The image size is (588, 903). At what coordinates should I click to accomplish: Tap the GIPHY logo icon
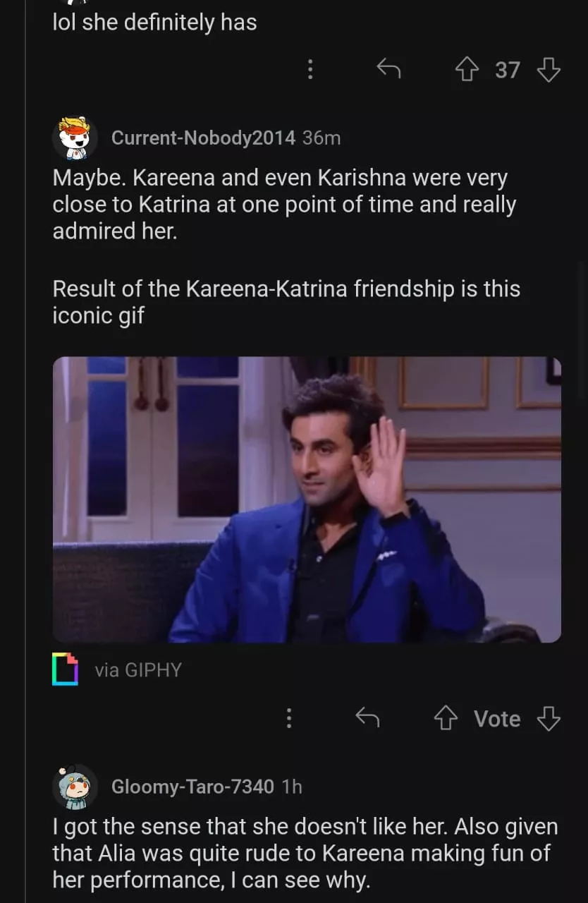65,669
